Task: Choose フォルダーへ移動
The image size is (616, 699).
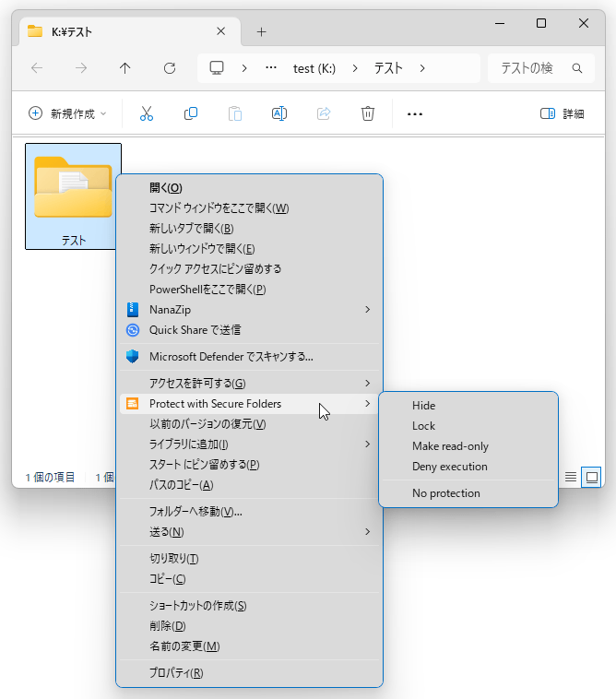Action: click(249, 511)
